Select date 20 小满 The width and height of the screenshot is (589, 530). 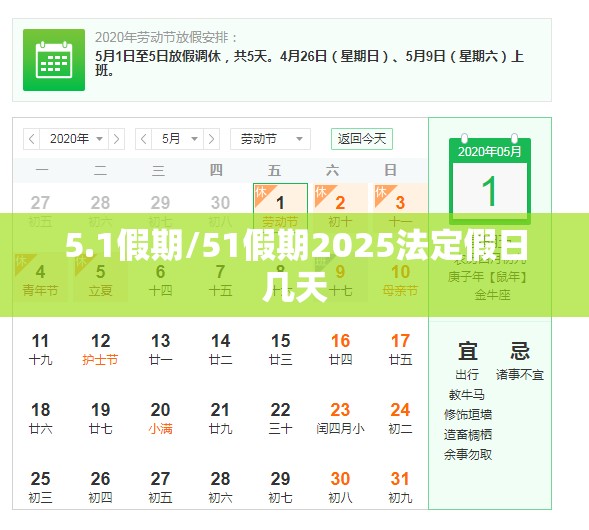click(160, 418)
